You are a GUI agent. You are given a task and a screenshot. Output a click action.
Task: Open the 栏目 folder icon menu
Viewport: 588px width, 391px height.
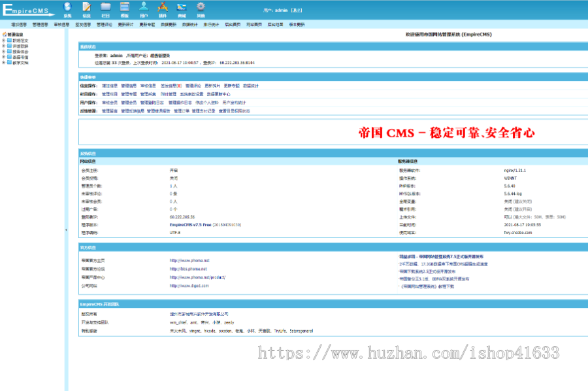[106, 10]
